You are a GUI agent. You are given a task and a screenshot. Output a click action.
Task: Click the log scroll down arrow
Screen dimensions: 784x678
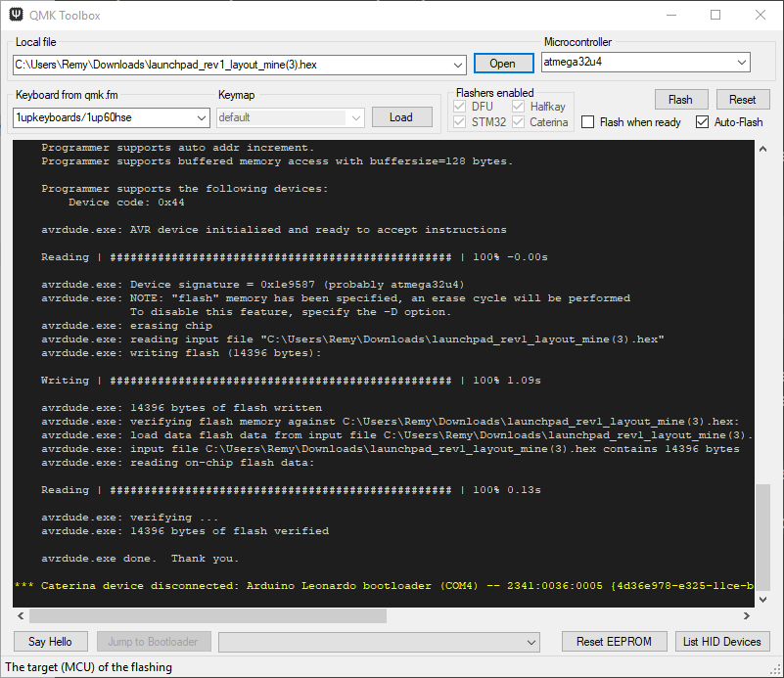[763, 599]
